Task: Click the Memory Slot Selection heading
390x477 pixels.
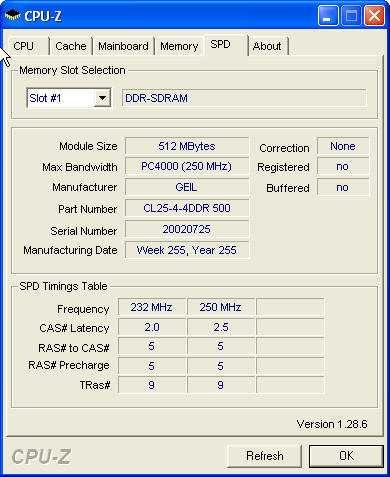Action: (x=72, y=70)
